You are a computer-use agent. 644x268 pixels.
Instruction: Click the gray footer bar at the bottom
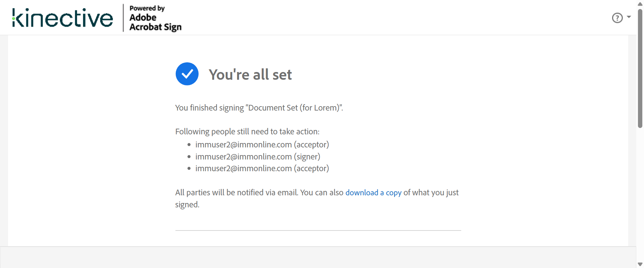[x=318, y=257]
